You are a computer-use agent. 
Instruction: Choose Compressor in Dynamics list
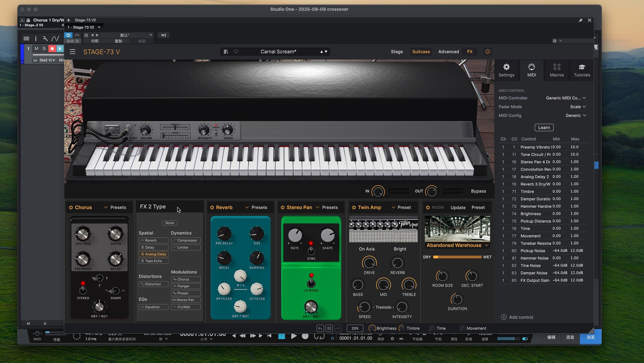185,240
